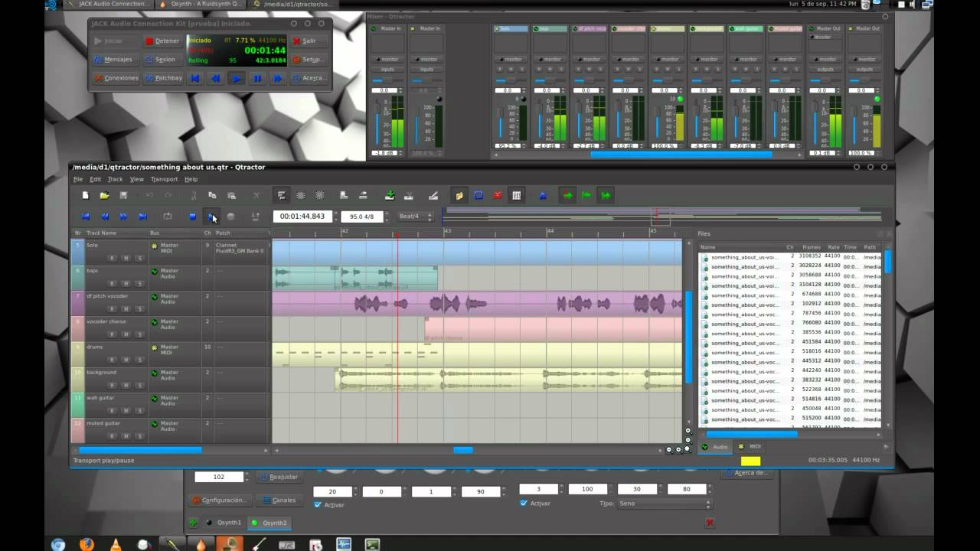Click the Rewind button in Qtractor transport
This screenshot has width=980, height=551.
[105, 217]
